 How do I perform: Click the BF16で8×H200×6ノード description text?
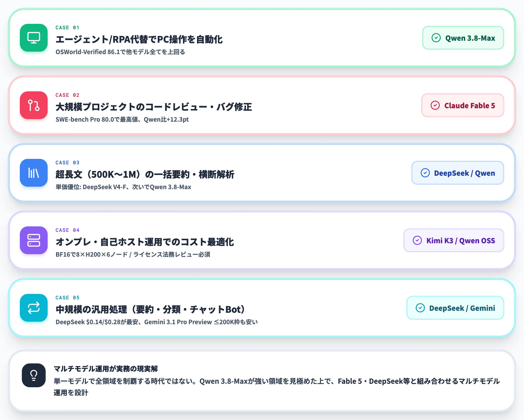coord(133,254)
